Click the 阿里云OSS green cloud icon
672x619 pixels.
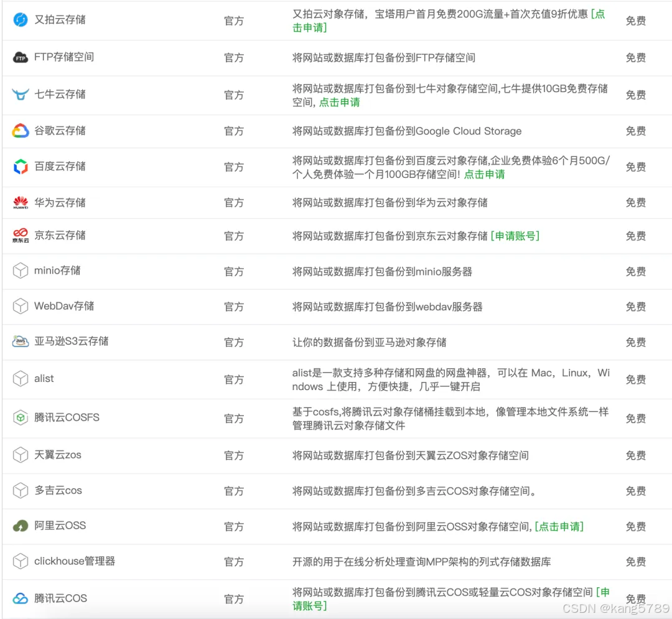(x=20, y=526)
